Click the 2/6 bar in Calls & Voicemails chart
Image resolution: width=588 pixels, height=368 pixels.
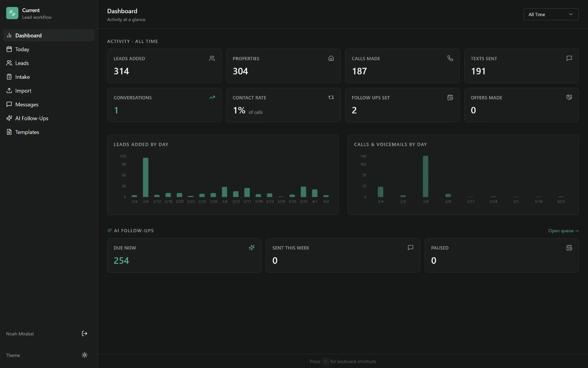pyautogui.click(x=426, y=176)
